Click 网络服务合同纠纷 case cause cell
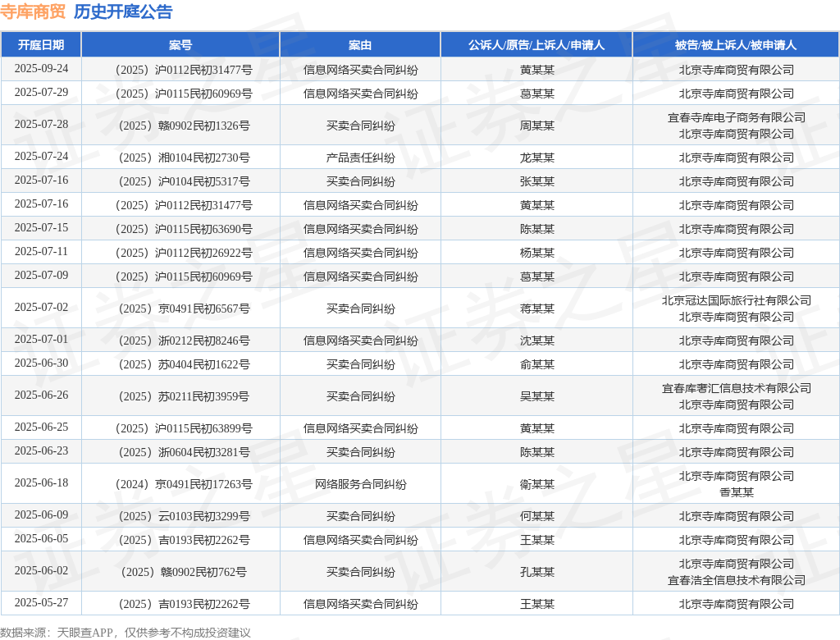 [x=361, y=484]
